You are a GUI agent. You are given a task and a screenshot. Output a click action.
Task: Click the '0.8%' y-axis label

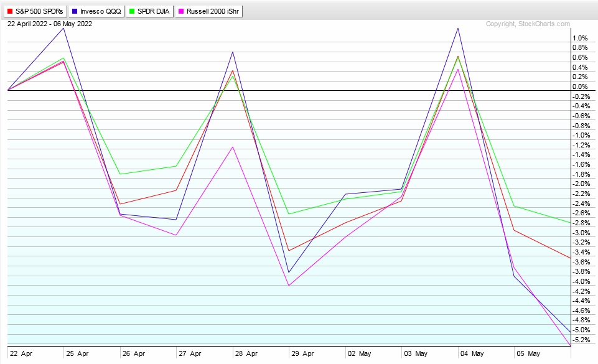pyautogui.click(x=580, y=48)
